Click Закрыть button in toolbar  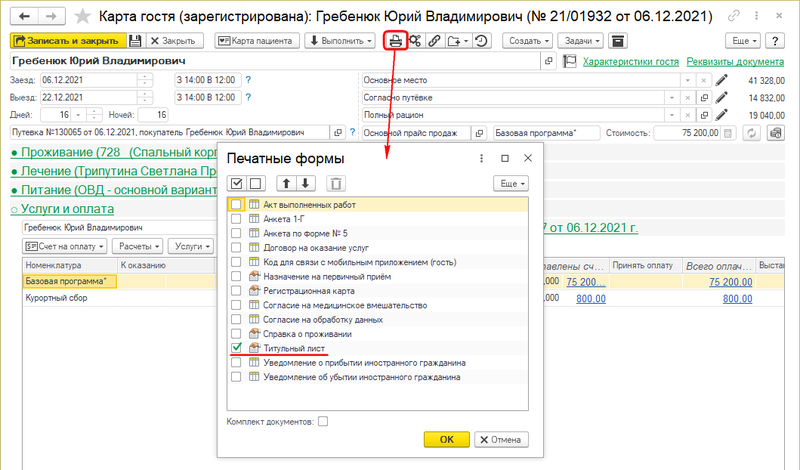click(173, 41)
